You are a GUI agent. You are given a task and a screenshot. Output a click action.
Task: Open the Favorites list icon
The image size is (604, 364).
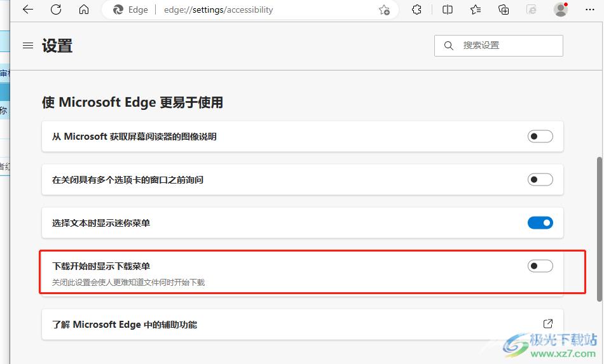click(476, 10)
